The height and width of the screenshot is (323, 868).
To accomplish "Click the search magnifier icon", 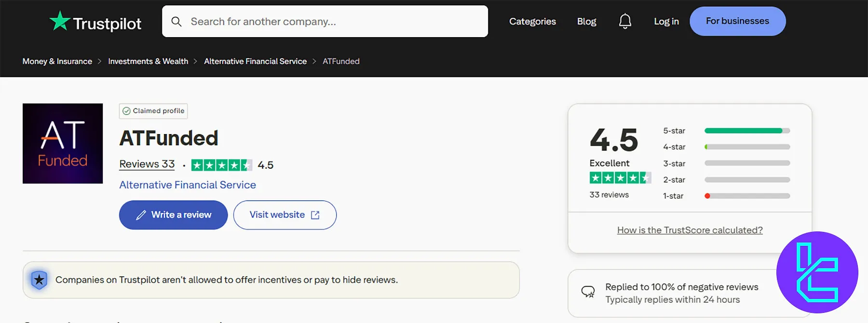I will click(176, 22).
